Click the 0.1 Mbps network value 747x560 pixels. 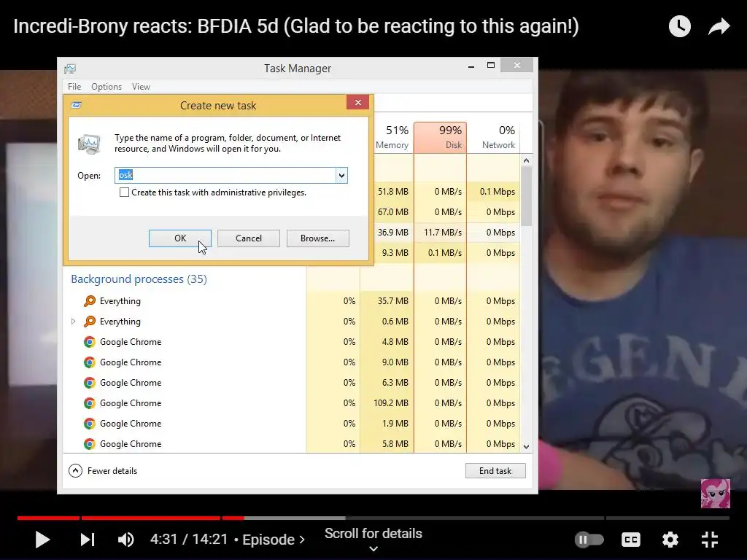coord(498,192)
